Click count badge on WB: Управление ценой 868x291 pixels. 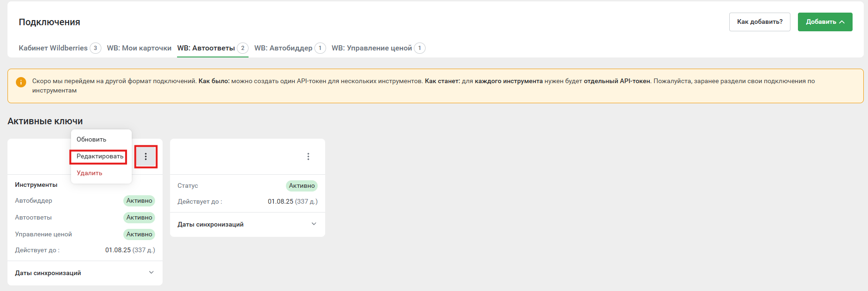click(x=420, y=48)
